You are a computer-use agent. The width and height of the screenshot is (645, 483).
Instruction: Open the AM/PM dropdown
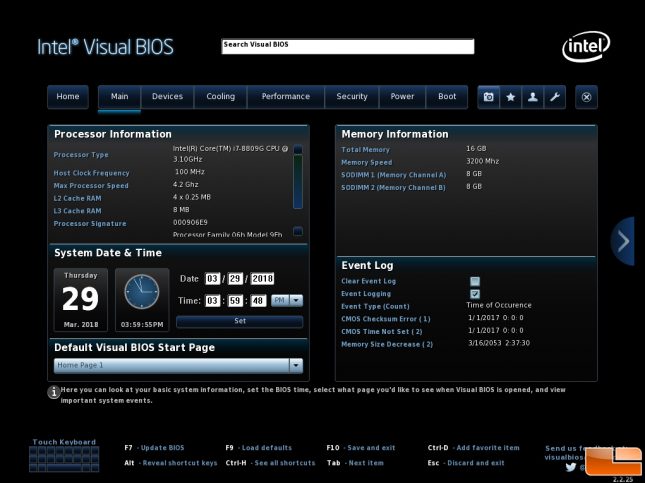tap(287, 301)
